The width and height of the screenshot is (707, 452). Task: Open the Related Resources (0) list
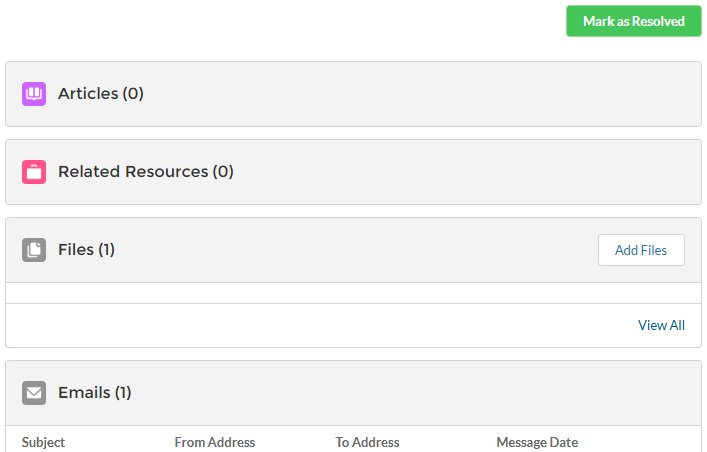tap(146, 172)
